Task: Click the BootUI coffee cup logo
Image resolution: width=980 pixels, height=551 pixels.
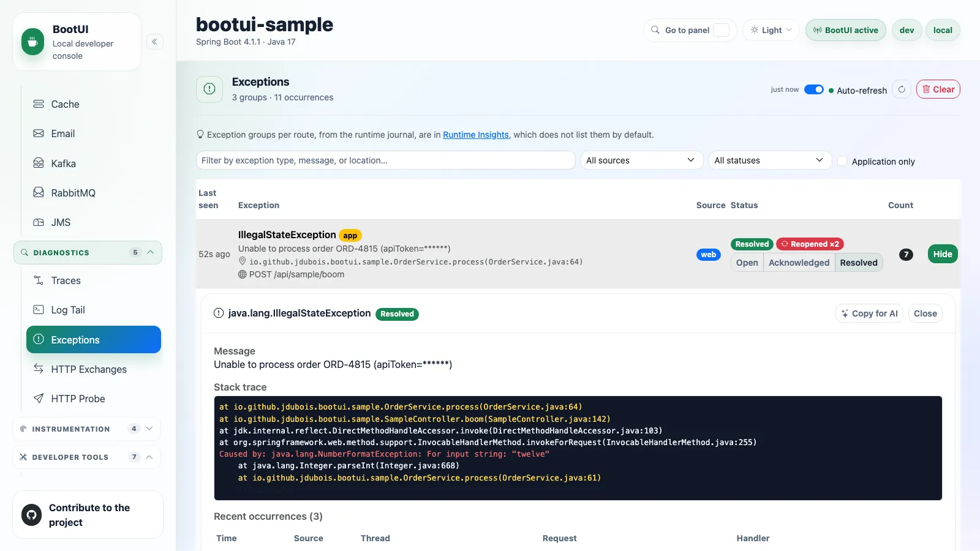Action: (32, 42)
